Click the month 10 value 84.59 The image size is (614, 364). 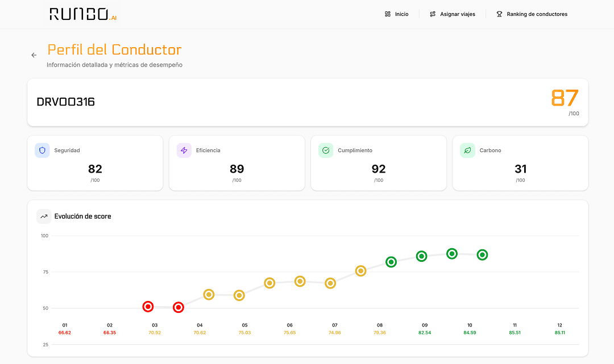470,333
